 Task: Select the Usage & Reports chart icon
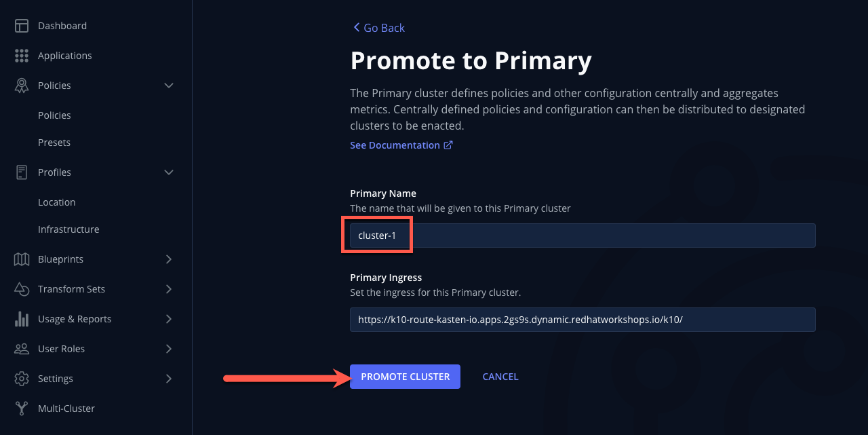22,319
